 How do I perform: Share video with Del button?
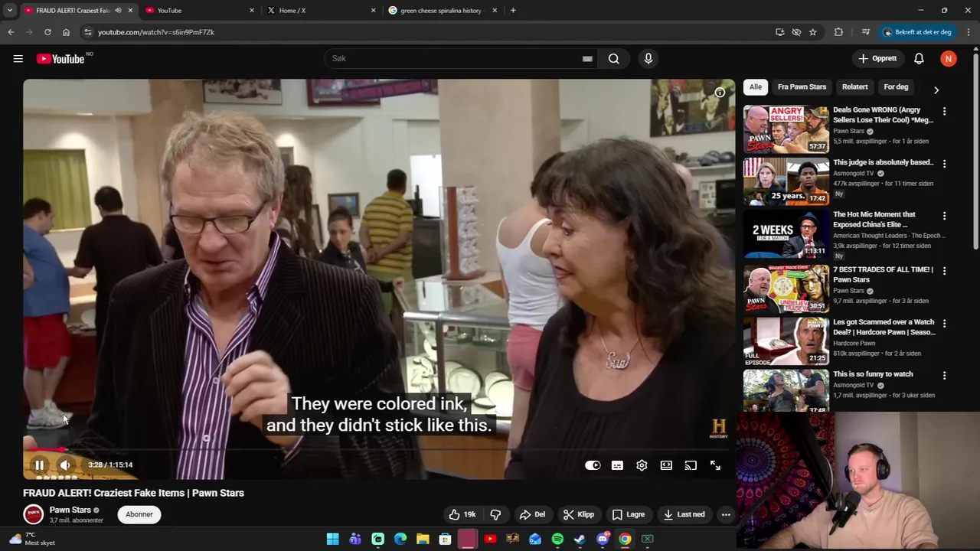532,514
